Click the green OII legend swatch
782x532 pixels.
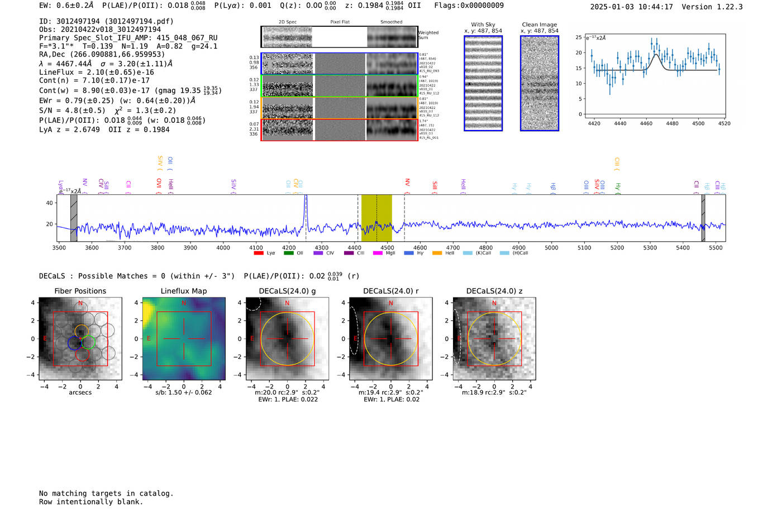[x=288, y=253]
